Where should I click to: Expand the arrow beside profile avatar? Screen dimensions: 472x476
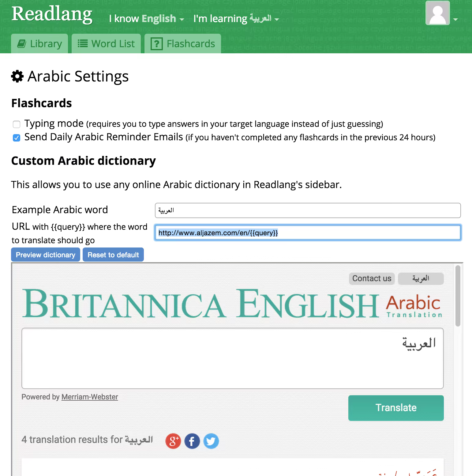click(455, 19)
